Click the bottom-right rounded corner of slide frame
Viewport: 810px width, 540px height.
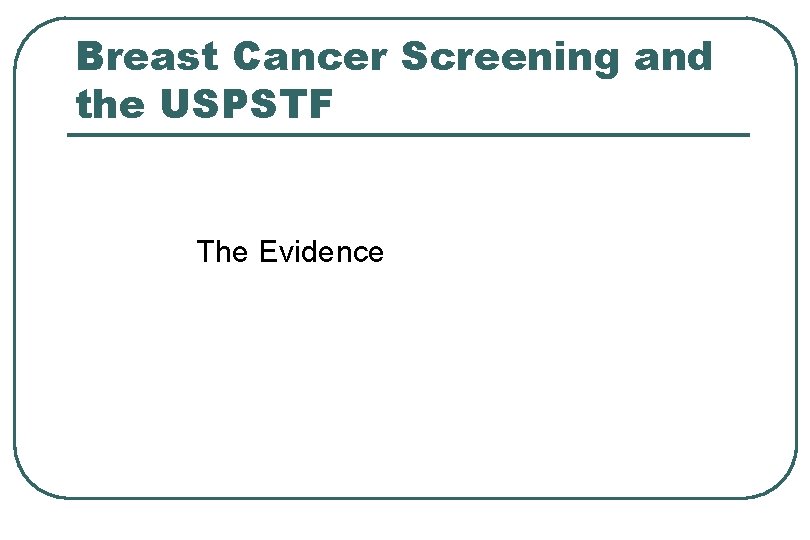coord(782,483)
